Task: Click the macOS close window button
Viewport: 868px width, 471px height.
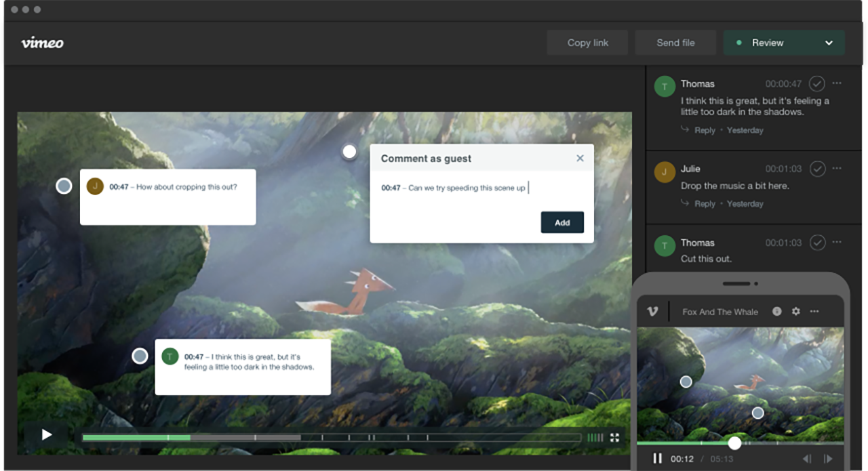Action: pos(16,9)
